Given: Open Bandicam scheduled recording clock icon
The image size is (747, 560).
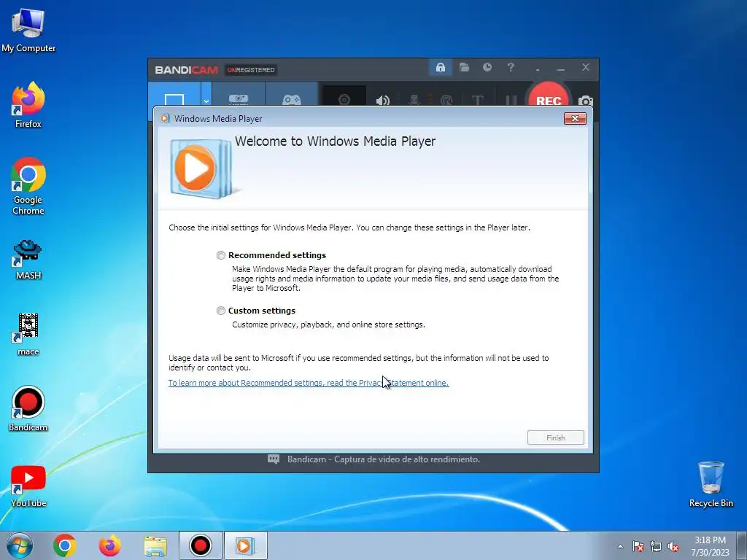Looking at the screenshot, I should pyautogui.click(x=487, y=68).
